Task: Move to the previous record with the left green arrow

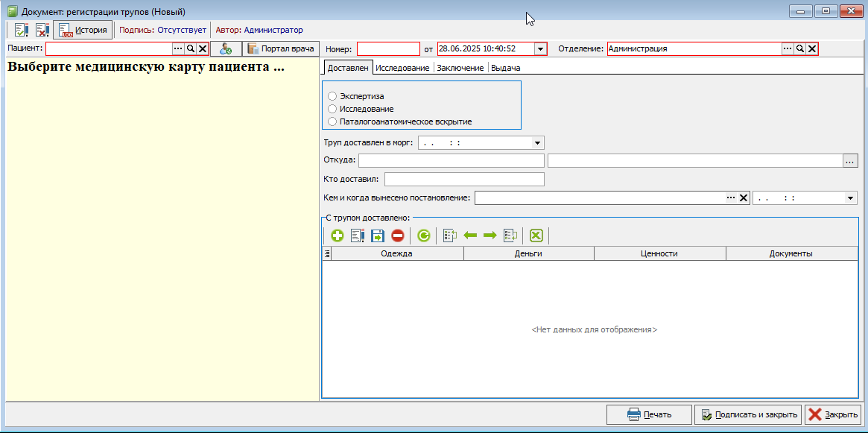Action: pos(471,236)
